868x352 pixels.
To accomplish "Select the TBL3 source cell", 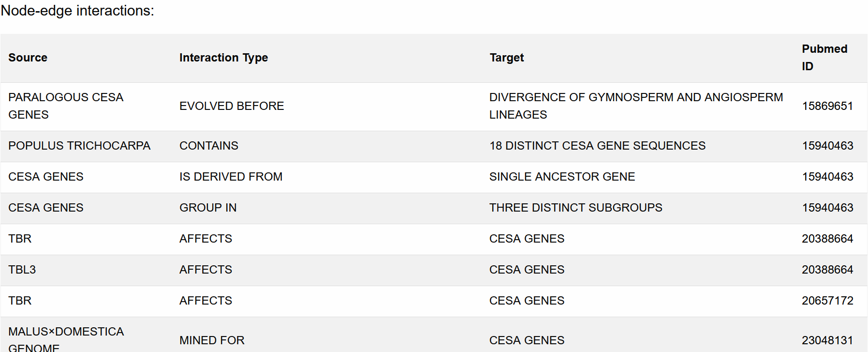I will [22, 270].
